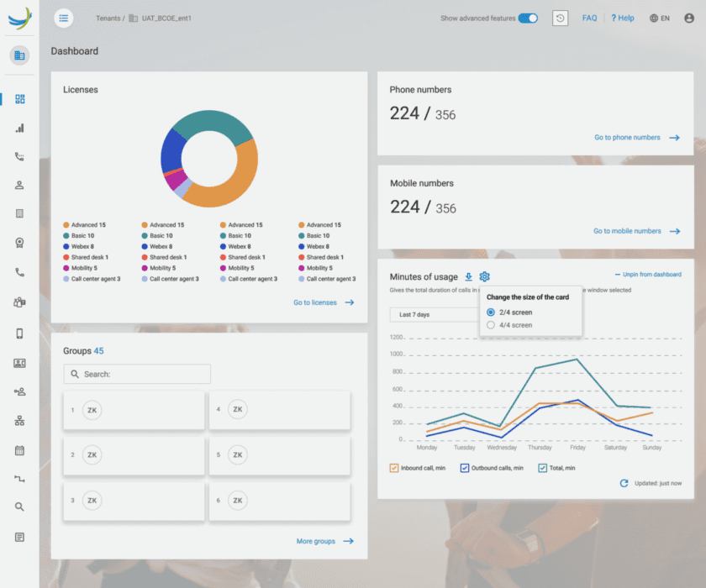Disable the Show advanced features toggle
Image resolution: width=706 pixels, height=588 pixels.
pos(529,18)
